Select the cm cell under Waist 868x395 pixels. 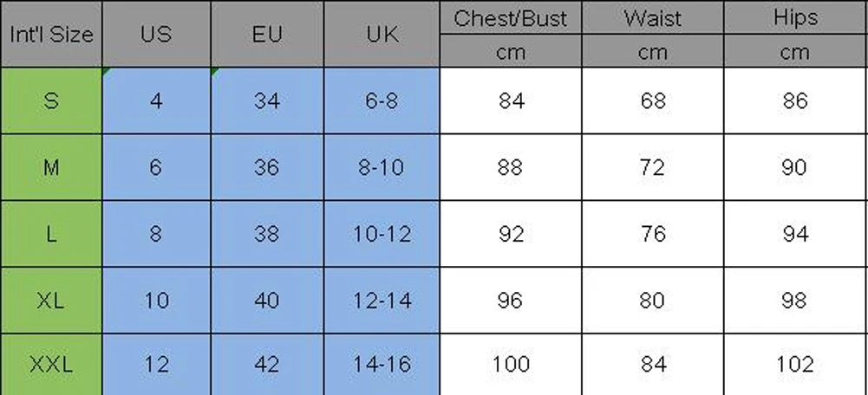pos(653,51)
